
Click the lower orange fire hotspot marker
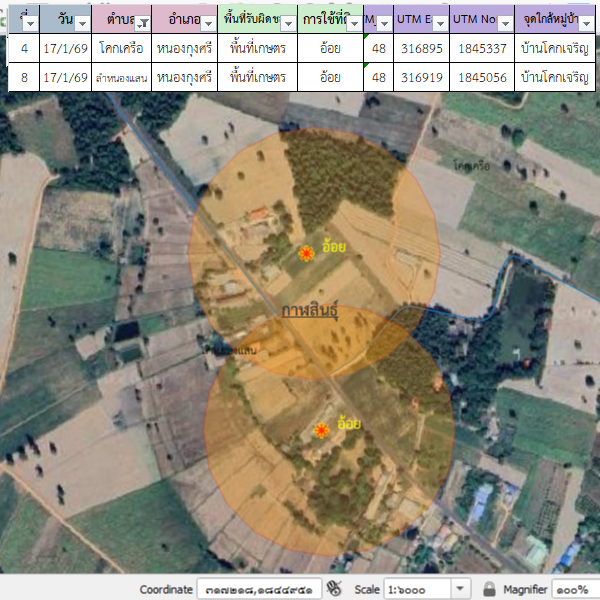(321, 430)
